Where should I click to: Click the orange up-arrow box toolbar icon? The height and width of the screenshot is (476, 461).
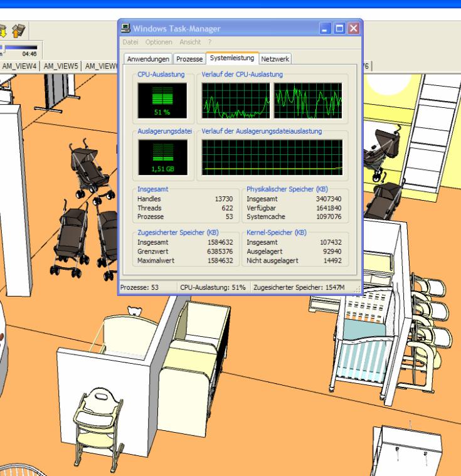pos(19,31)
